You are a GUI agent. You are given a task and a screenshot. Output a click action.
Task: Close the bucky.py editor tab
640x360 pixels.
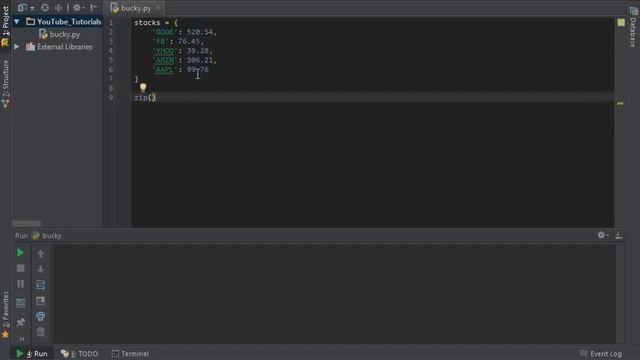click(158, 8)
